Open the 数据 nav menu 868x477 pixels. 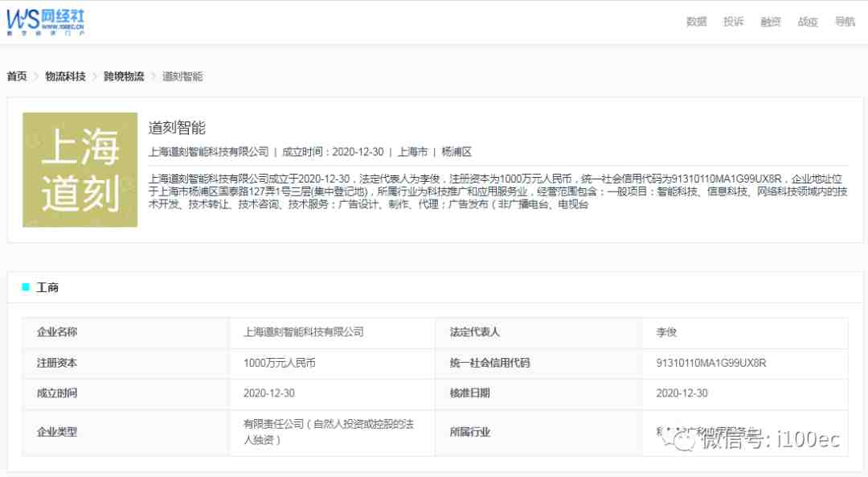pyautogui.click(x=696, y=22)
